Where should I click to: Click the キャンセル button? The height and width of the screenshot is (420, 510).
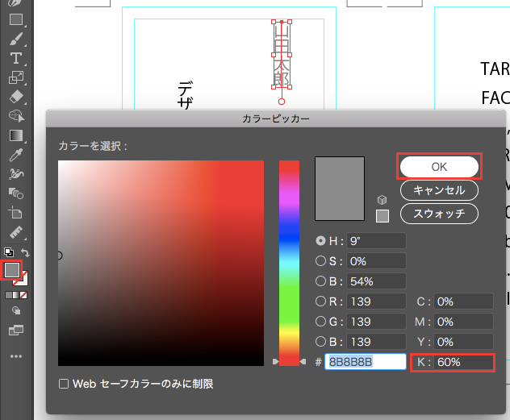[438, 190]
